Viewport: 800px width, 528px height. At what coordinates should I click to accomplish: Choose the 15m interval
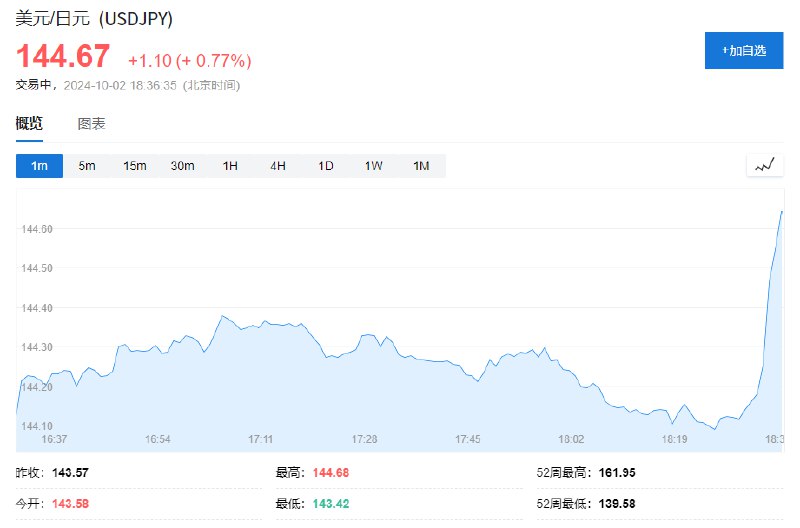click(x=135, y=166)
